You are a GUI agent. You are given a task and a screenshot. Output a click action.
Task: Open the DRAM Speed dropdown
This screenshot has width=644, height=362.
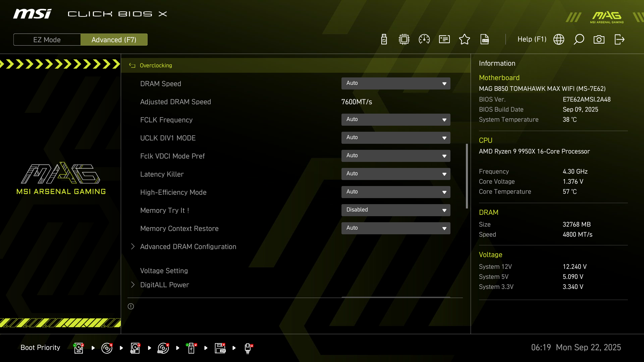[396, 83]
